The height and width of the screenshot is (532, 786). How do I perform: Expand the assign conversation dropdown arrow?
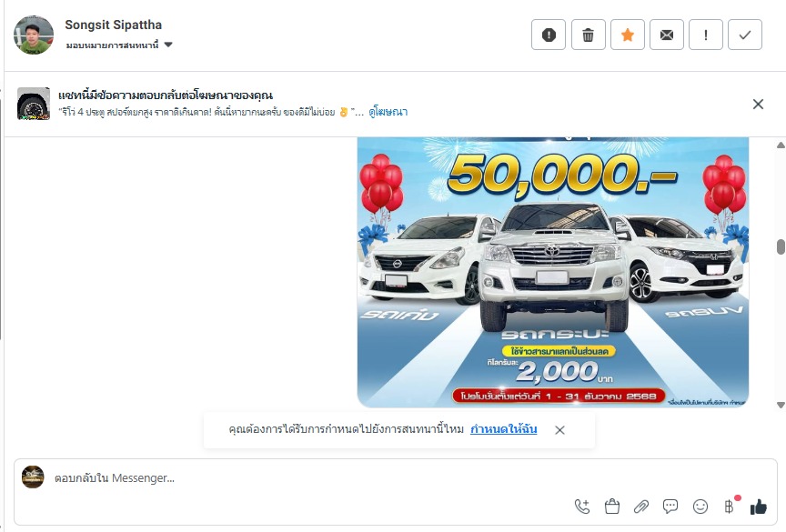point(168,45)
